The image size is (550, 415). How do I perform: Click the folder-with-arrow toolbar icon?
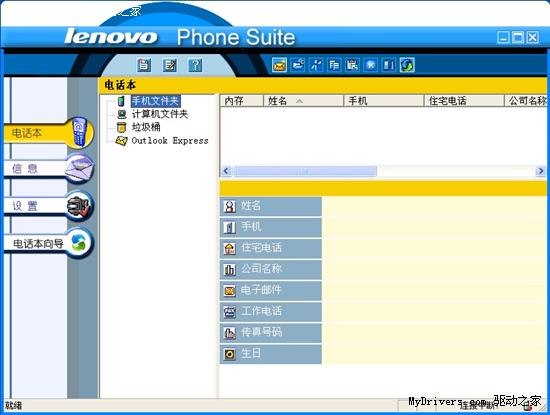(x=298, y=65)
